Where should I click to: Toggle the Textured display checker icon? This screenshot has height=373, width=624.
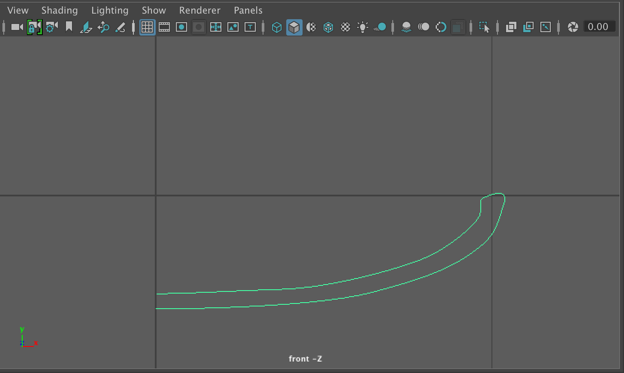coord(345,27)
